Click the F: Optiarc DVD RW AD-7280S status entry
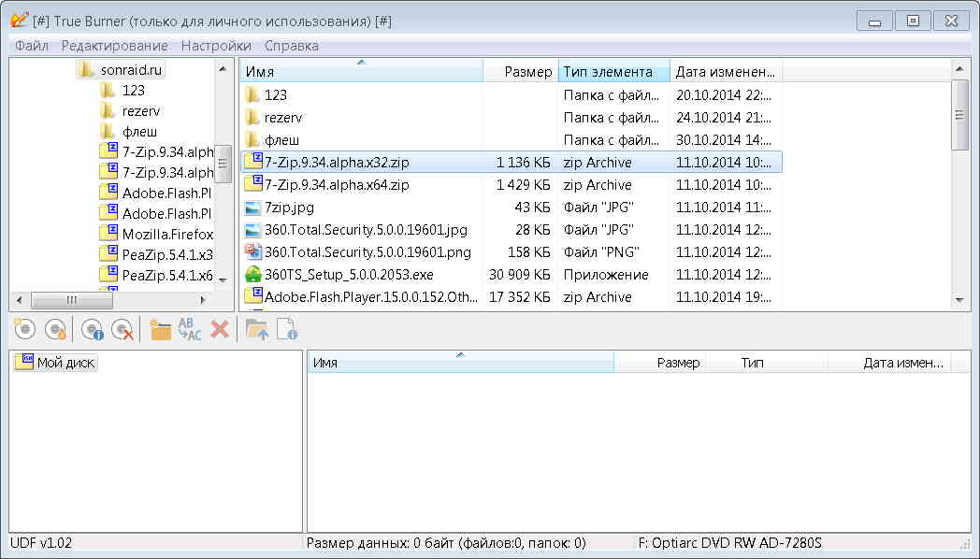This screenshot has height=559, width=980. click(729, 543)
